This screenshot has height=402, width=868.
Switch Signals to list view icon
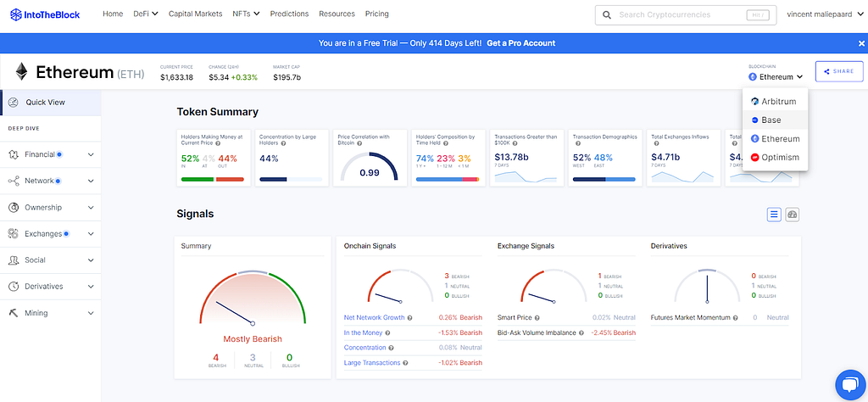coord(774,215)
